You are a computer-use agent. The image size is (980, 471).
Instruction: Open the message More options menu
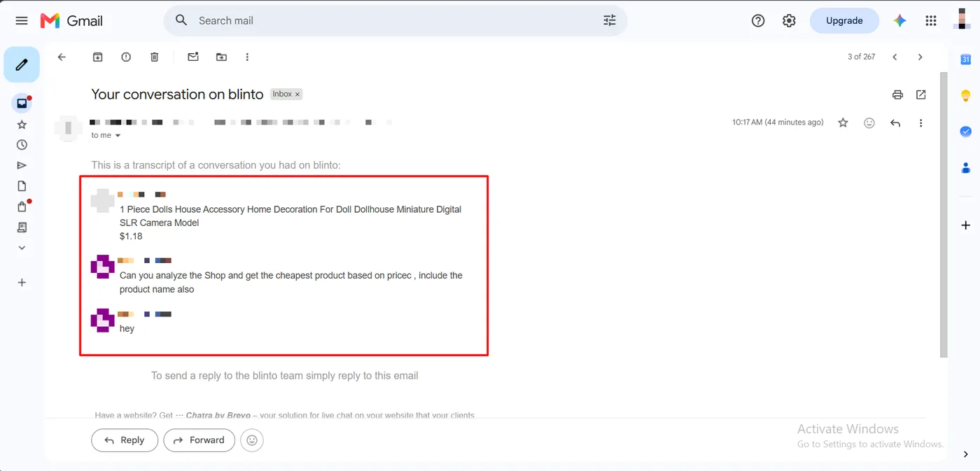[x=920, y=123]
